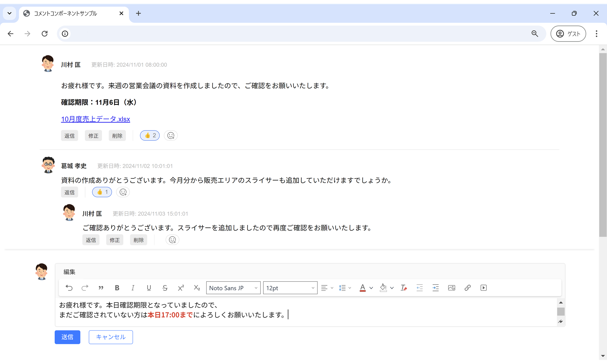Go back with the browser back arrow
Image resolution: width=607 pixels, height=364 pixels.
pyautogui.click(x=11, y=34)
